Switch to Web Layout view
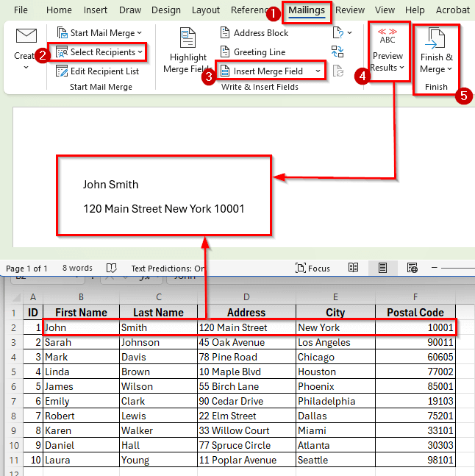Viewport: 475px width, 476px height. pyautogui.click(x=412, y=269)
